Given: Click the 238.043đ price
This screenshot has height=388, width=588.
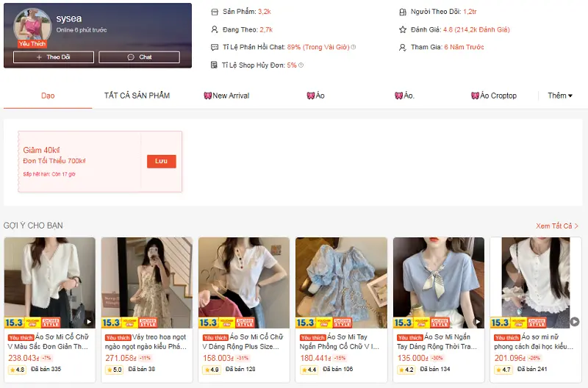Looking at the screenshot, I should point(24,359).
